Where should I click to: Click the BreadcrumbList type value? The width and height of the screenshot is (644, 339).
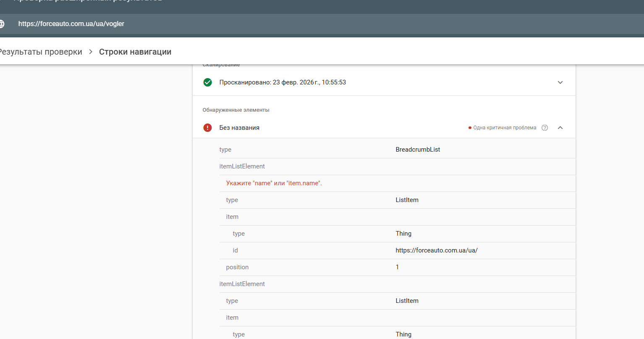[x=418, y=150]
